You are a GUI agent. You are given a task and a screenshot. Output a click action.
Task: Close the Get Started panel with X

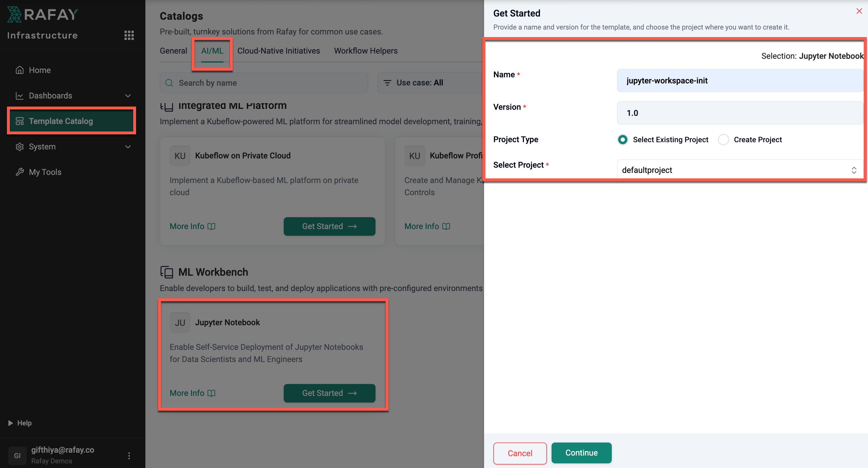pos(859,11)
